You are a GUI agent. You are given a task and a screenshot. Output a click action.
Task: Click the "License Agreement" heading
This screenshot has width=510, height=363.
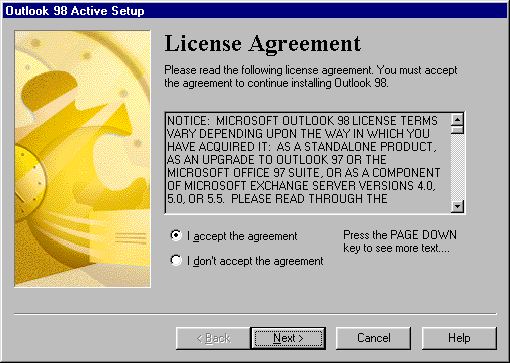pyautogui.click(x=263, y=44)
